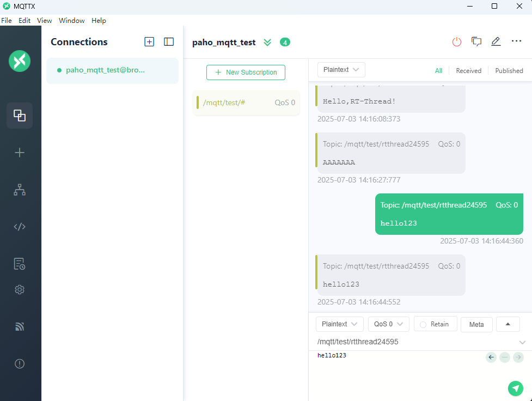Viewport: 532px width, 401px height.
Task: Click the disconnect power icon
Action: pos(456,42)
